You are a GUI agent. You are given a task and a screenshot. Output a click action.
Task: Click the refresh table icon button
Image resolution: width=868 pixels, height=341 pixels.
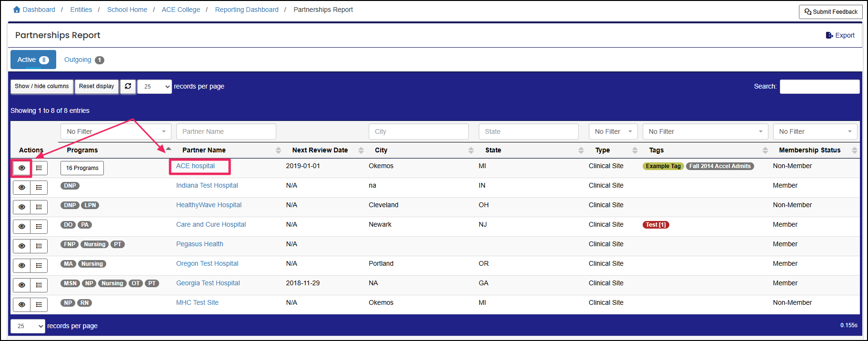128,86
